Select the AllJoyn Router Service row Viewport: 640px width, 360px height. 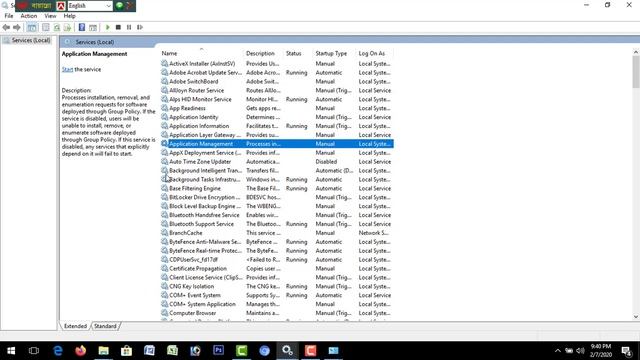(x=277, y=91)
